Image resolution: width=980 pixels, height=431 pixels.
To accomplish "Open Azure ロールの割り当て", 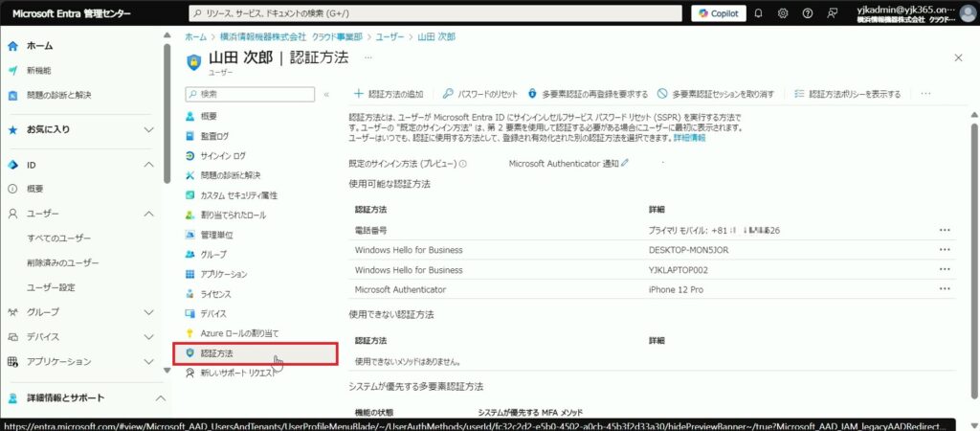I will pos(239,333).
